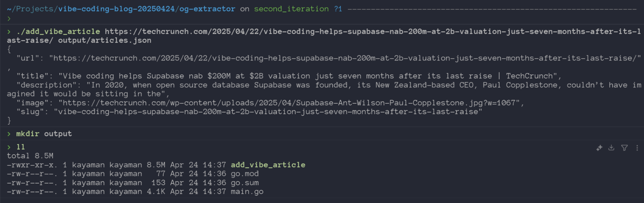Open the filter block output funnel icon
The height and width of the screenshot is (203, 644).
tap(624, 148)
